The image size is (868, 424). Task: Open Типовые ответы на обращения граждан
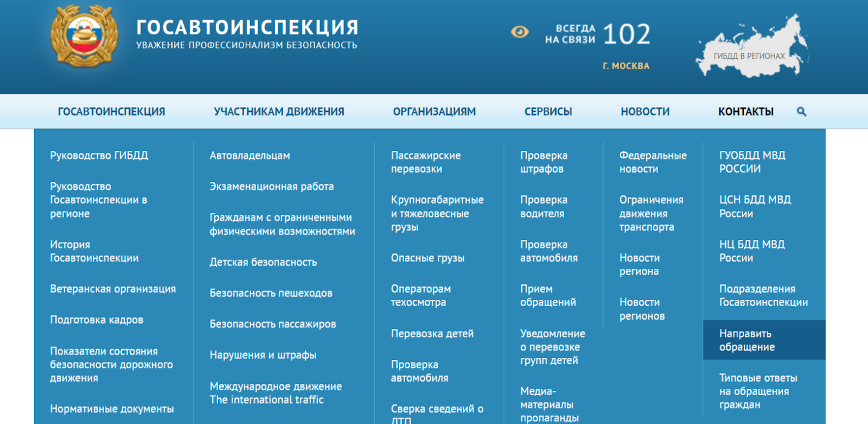(x=758, y=391)
